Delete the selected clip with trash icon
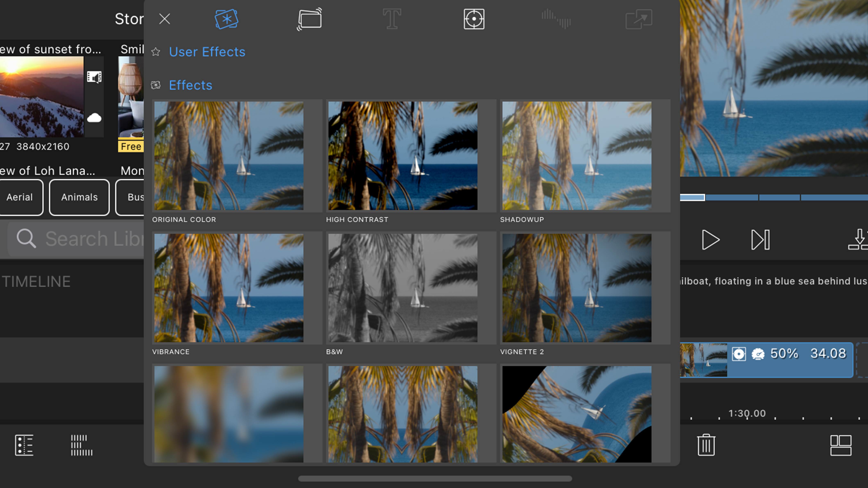 706,445
